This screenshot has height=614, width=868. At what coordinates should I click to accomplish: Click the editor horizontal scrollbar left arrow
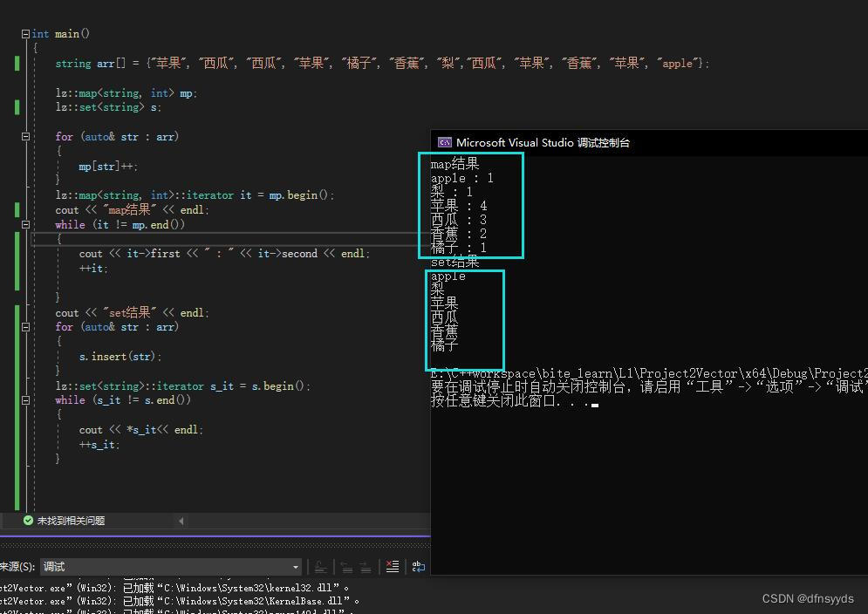[181, 521]
